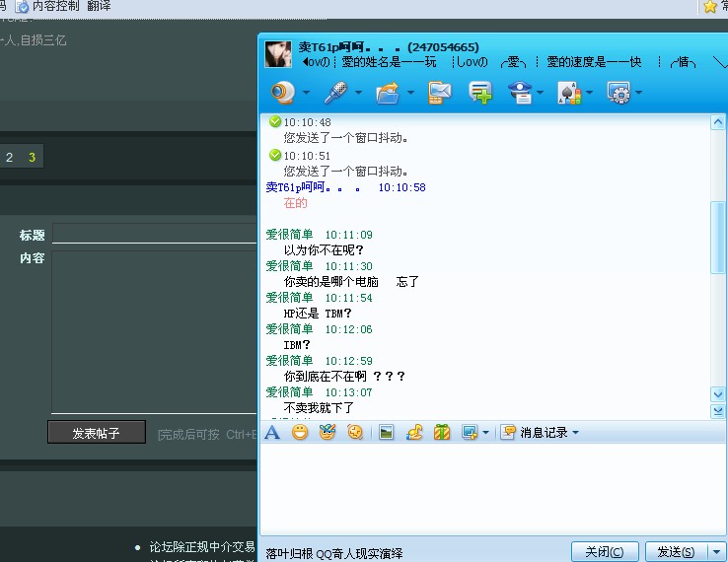Screen dimensions: 728x562
Task: Expand the send button options arrow
Action: tap(717, 552)
